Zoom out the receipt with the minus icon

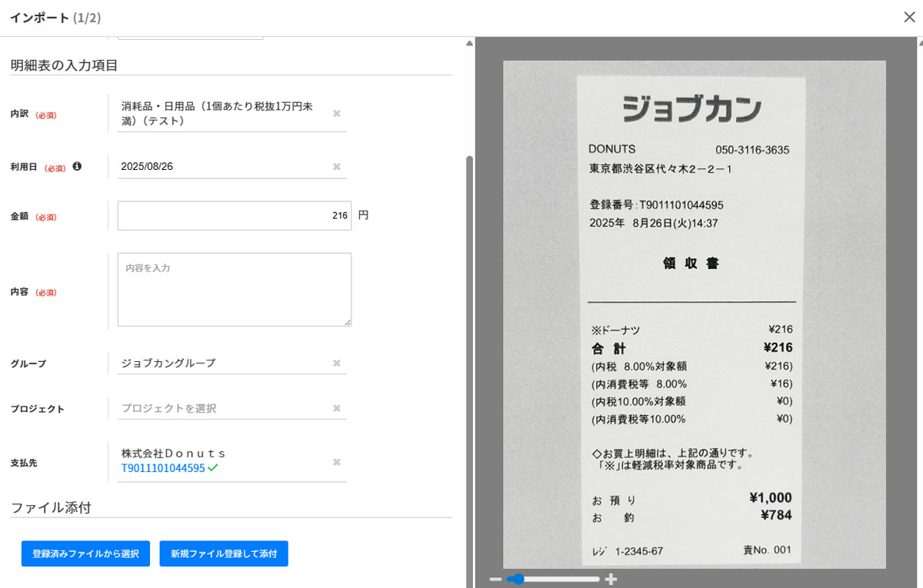click(x=495, y=579)
